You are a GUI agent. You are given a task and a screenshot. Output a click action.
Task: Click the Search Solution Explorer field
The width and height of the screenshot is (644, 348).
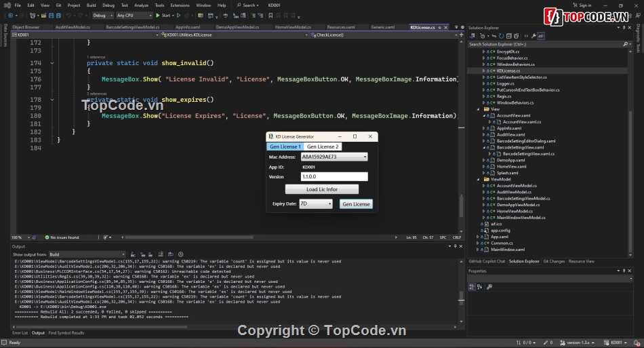(x=546, y=44)
